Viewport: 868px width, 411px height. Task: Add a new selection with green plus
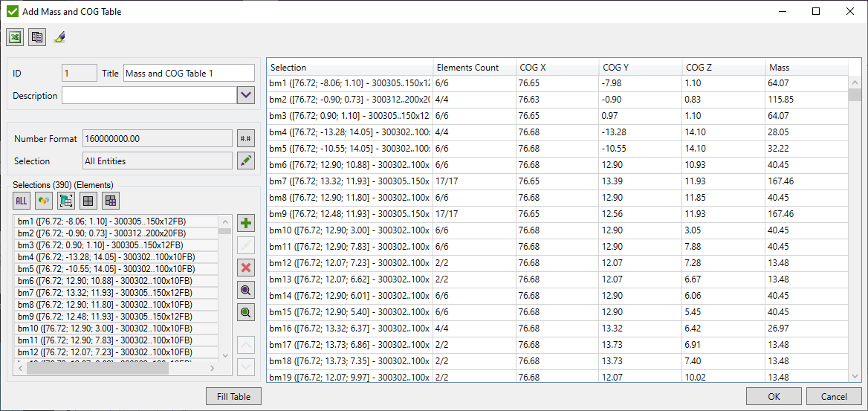point(245,223)
